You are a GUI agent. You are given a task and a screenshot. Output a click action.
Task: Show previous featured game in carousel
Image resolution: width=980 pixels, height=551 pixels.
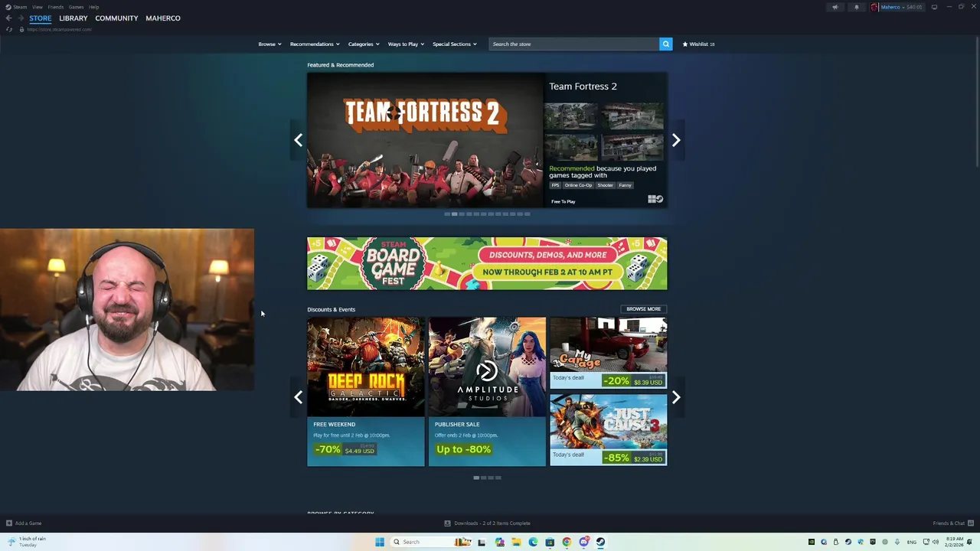pyautogui.click(x=299, y=140)
